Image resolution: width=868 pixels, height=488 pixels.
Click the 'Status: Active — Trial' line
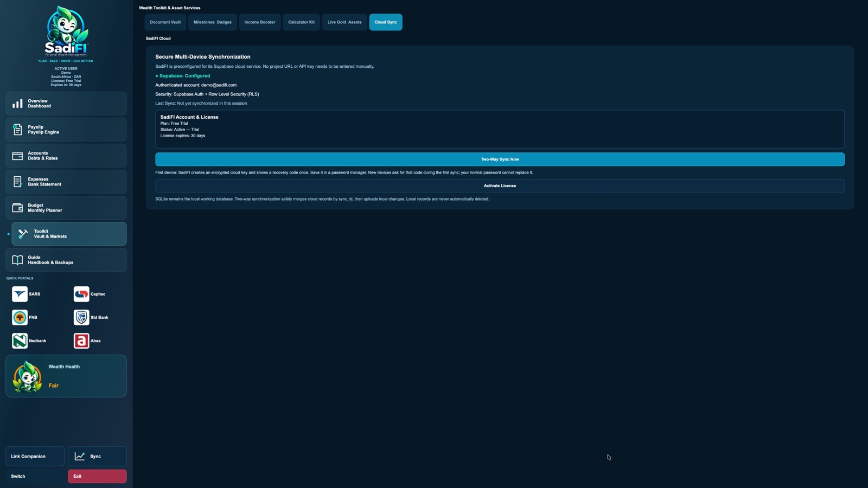pos(180,130)
